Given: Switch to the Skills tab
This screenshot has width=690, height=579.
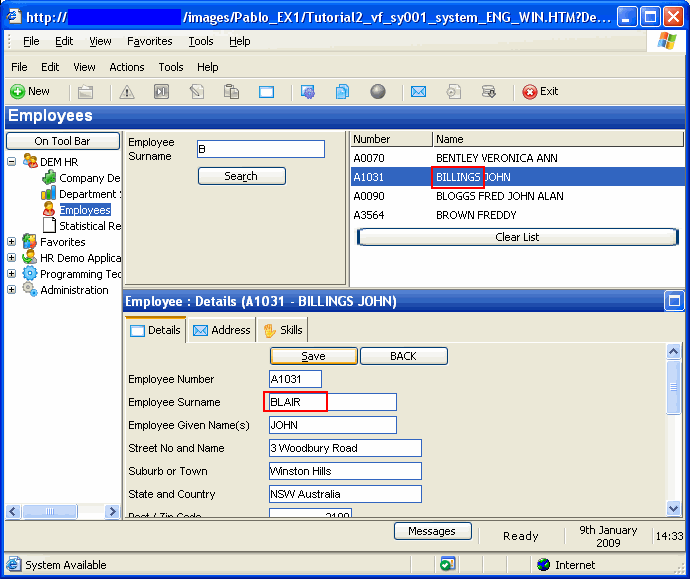Looking at the screenshot, I should [283, 330].
